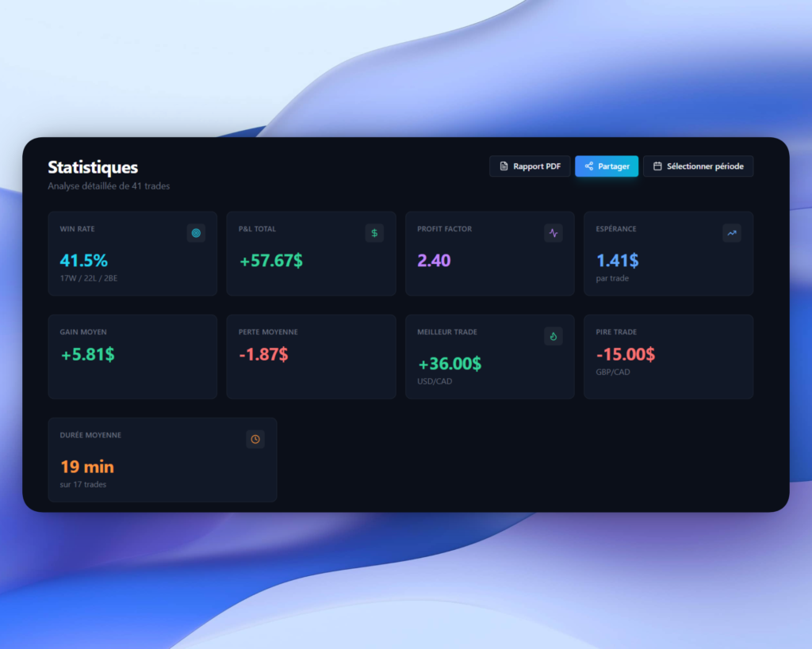Click the target icon in Win Rate card

click(x=196, y=233)
